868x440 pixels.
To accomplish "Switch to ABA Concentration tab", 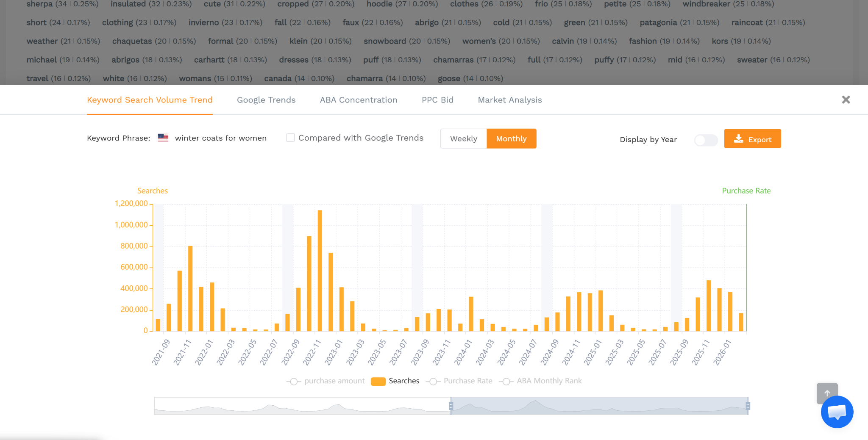I will (359, 100).
